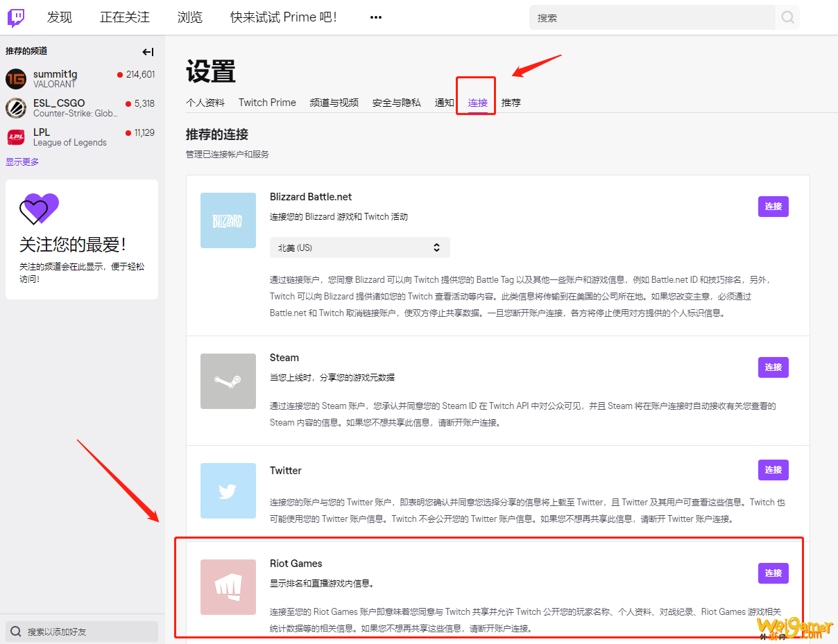The image size is (838, 644).
Task: Open the summit1g channel name
Action: (x=55, y=74)
